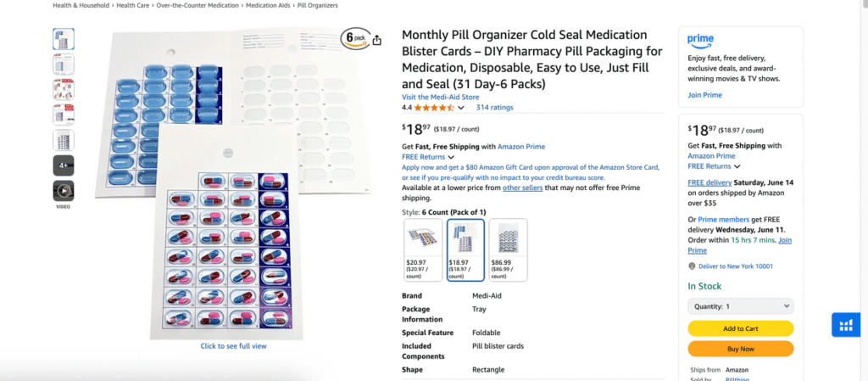The height and width of the screenshot is (381, 868).
Task: Open the Quantity dropdown
Action: [x=740, y=306]
